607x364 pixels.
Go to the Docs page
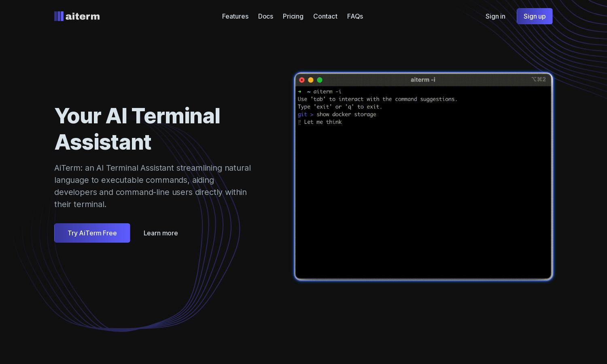coord(265,16)
